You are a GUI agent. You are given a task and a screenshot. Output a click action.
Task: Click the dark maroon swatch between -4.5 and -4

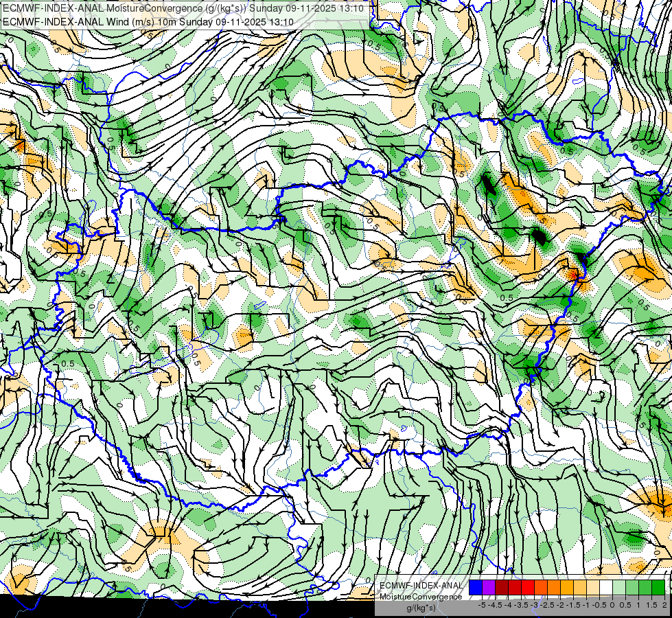[x=502, y=588]
